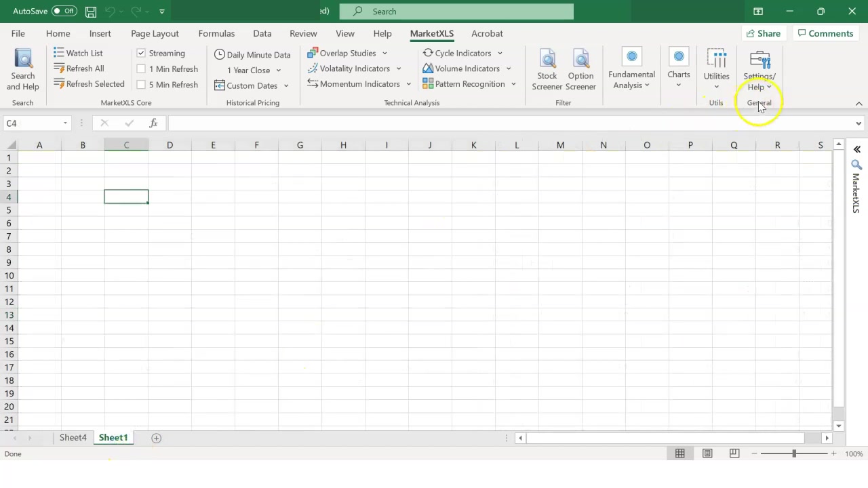Switch to the Insert tab
The height and width of the screenshot is (488, 868).
click(100, 33)
